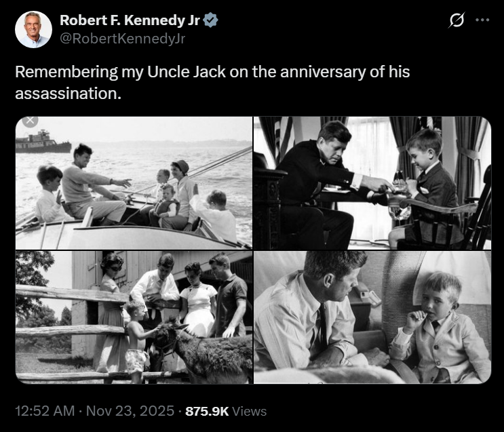Click the blue verified checkmark badge
504x432 pixels.
coord(211,20)
